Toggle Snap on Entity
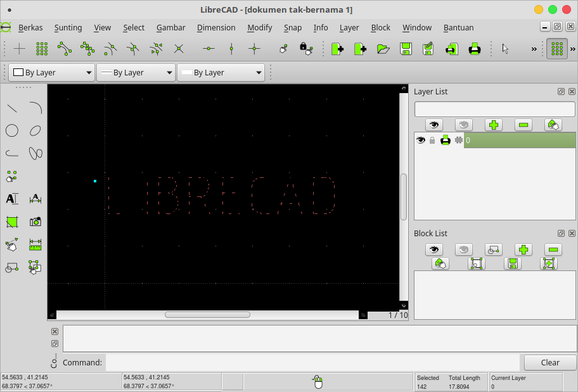The image size is (578, 392). coord(87,49)
